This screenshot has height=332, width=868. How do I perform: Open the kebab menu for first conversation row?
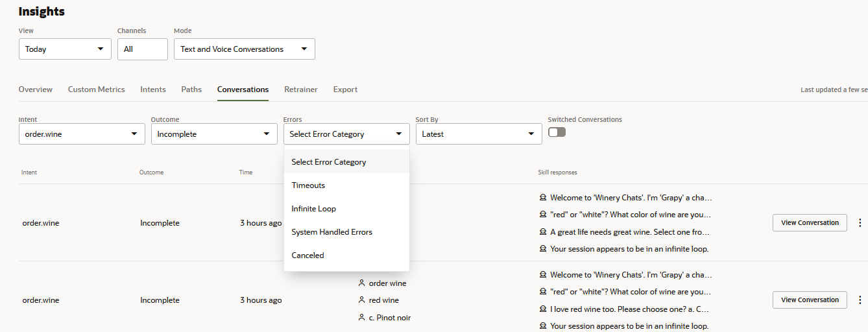(x=860, y=222)
